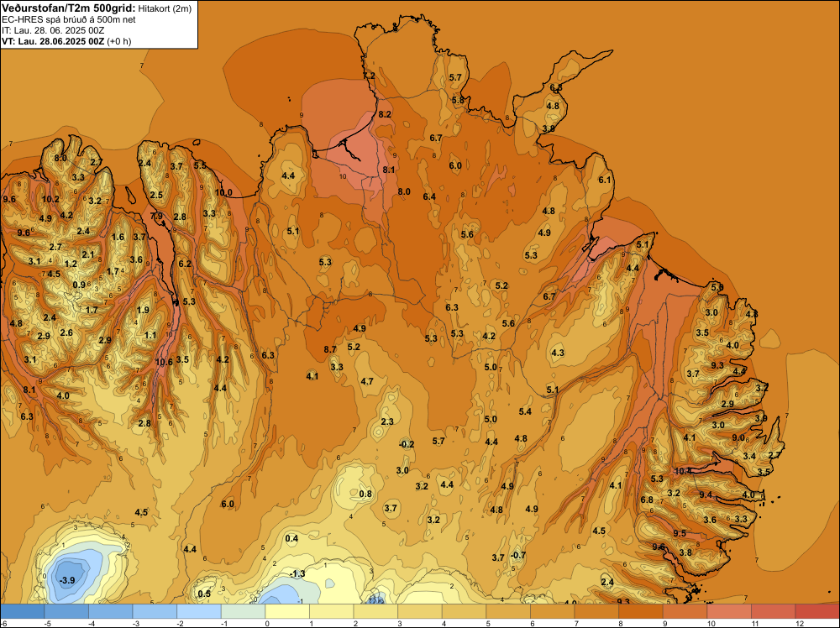Click the '6.8' temperature value
Image resolution: width=840 pixels, height=628 pixels.
[x=647, y=500]
